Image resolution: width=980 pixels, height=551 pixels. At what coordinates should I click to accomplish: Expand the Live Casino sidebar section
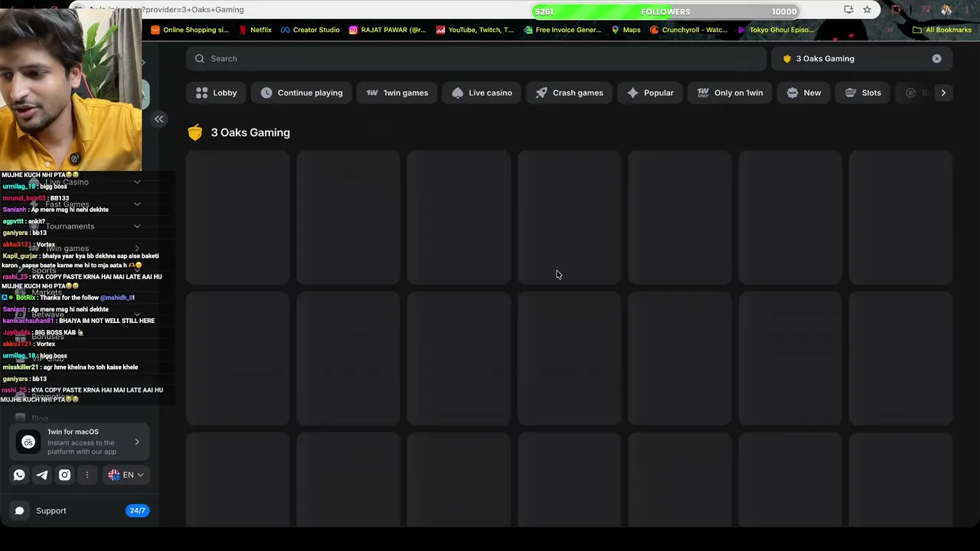[x=137, y=182]
